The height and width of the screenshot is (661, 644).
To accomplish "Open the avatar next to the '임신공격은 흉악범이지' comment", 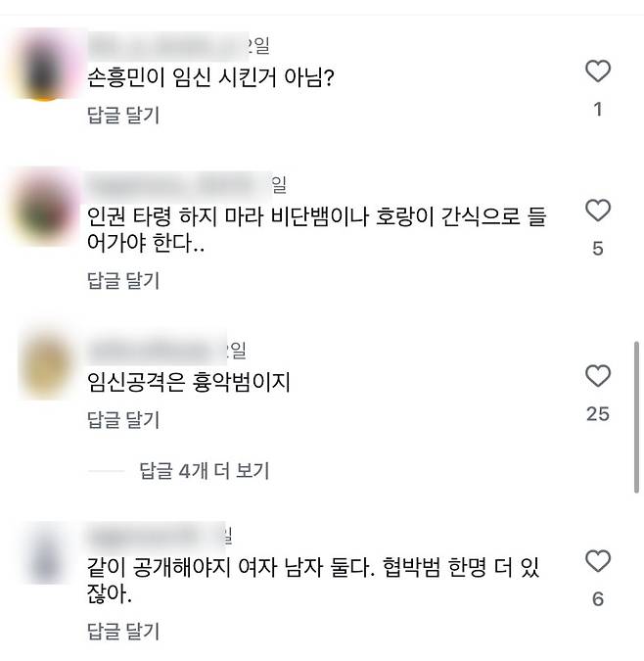I will (45, 366).
